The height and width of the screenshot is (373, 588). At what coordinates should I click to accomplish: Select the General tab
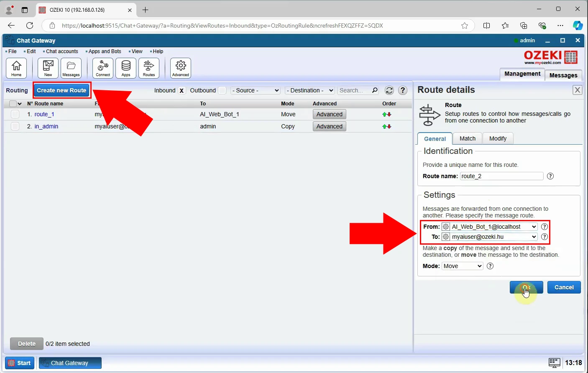(x=435, y=138)
